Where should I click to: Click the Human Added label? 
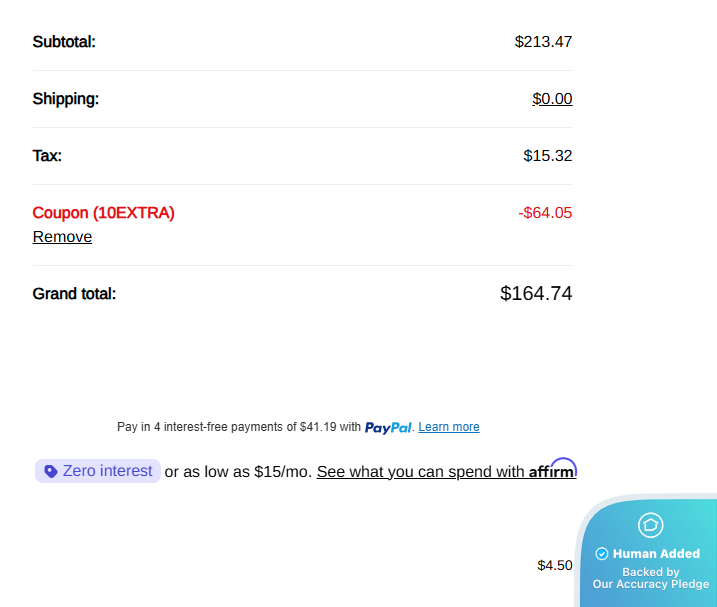(656, 553)
